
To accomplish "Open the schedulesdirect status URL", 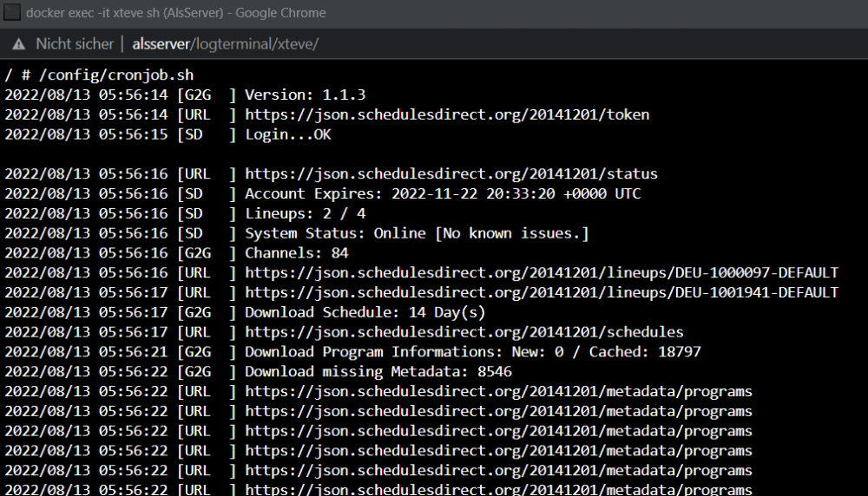I will tap(451, 173).
